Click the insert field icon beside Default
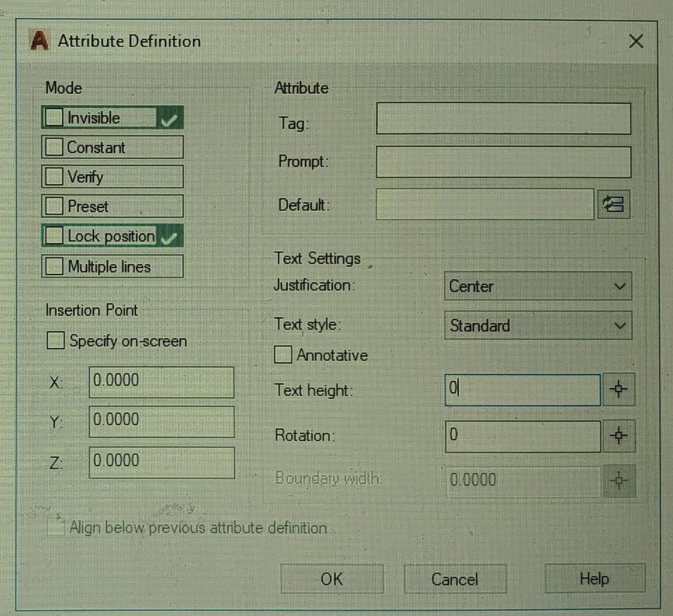673x616 pixels. click(x=613, y=205)
